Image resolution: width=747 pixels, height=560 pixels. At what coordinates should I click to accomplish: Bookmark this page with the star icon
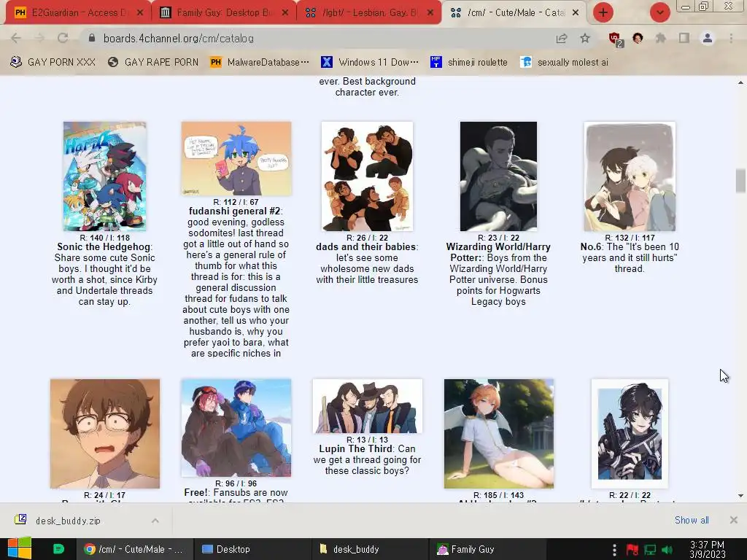click(585, 39)
